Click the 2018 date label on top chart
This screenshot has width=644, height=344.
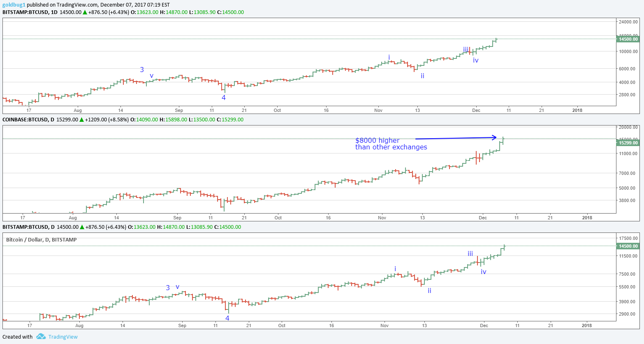pos(577,110)
